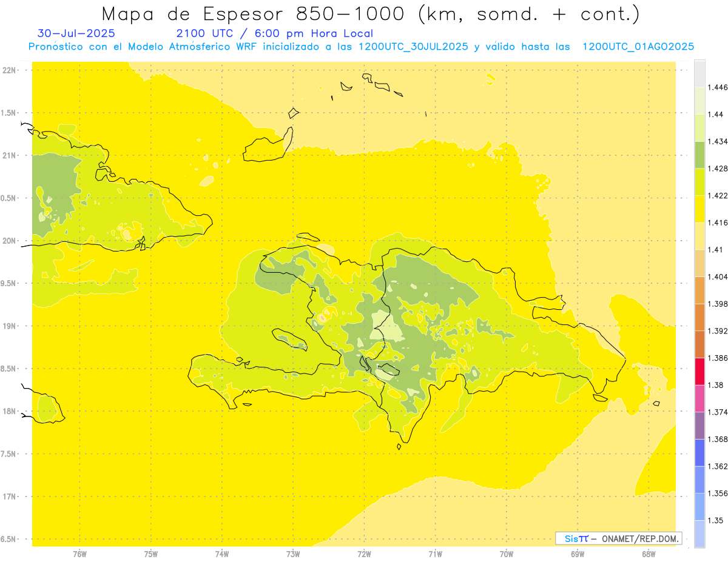Click the 17N latitude axis label
Image resolution: width=728 pixels, height=562 pixels.
(9, 497)
